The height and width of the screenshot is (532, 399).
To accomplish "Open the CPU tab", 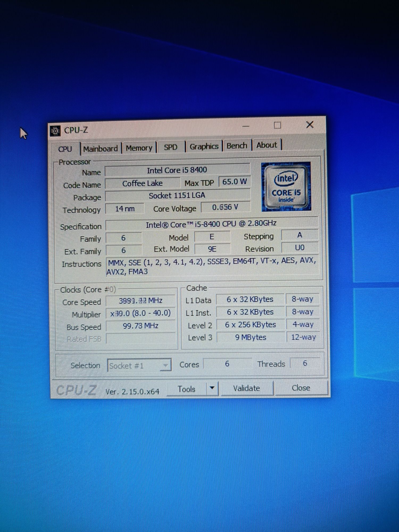I will (x=65, y=149).
